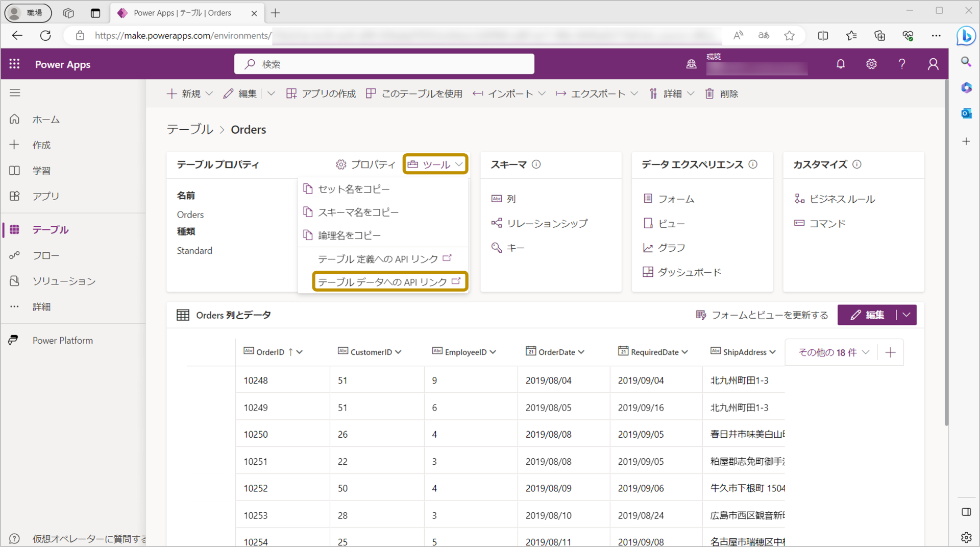Open ShipAddress column header menu
The image size is (980, 547).
[x=743, y=352]
